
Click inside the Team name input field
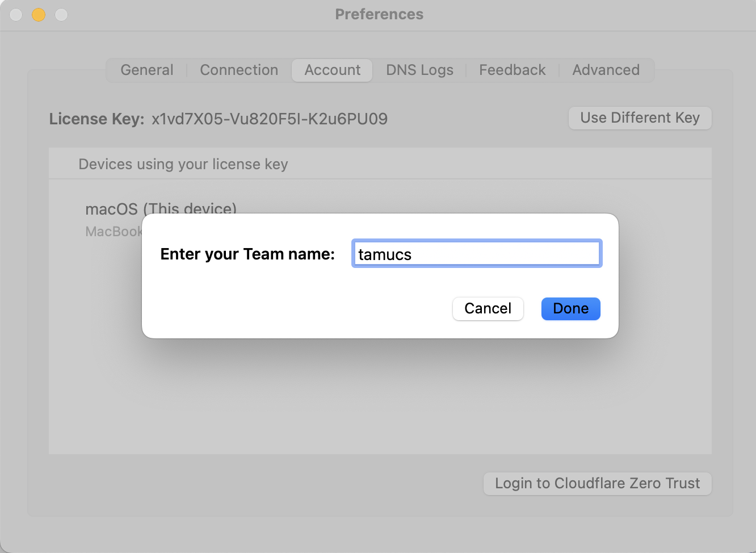pyautogui.click(x=476, y=253)
